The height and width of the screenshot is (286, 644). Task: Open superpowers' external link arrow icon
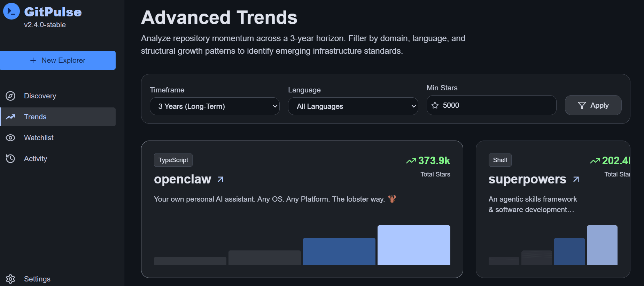tap(576, 179)
